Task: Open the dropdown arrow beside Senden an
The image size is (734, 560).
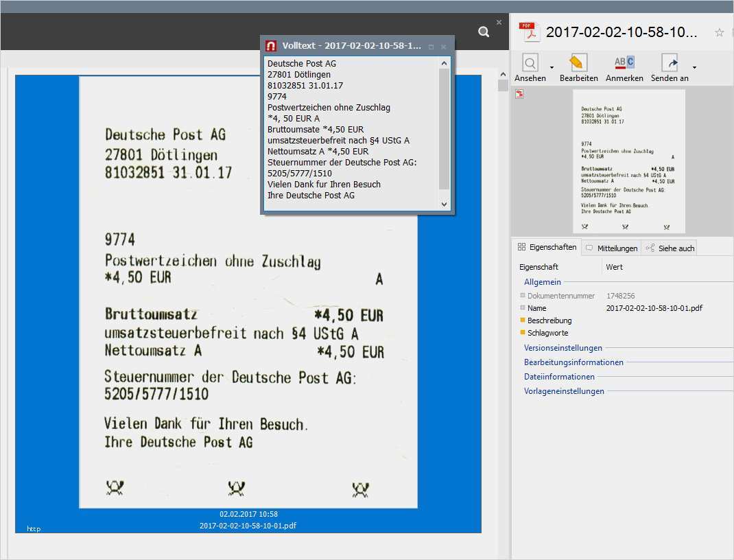Action: (694, 67)
